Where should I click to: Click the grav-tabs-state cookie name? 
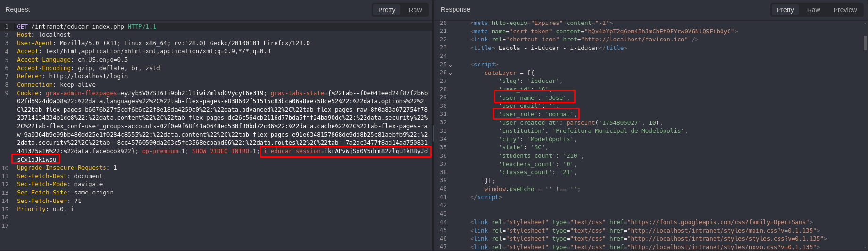297,93
